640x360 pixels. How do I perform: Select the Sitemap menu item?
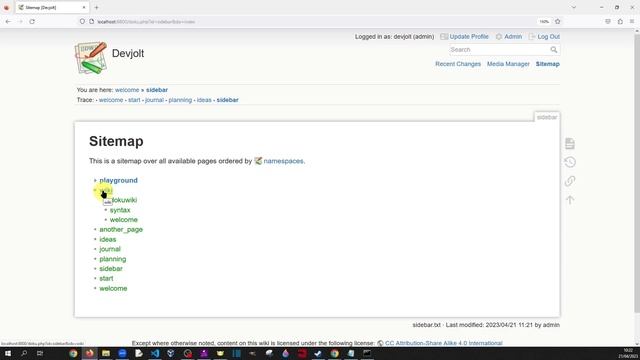[x=547, y=64]
